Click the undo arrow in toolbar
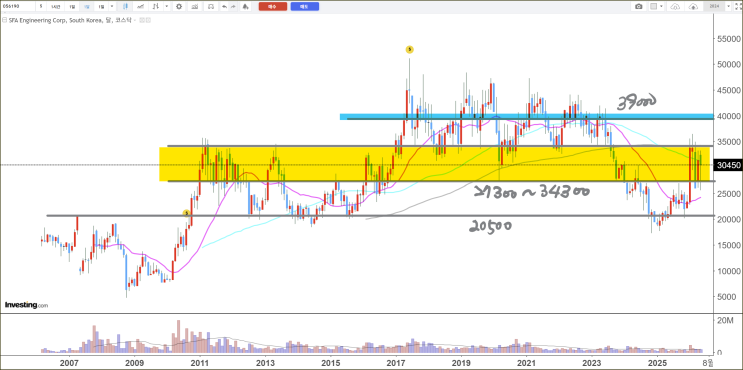This screenshot has width=743, height=370. coord(225,7)
